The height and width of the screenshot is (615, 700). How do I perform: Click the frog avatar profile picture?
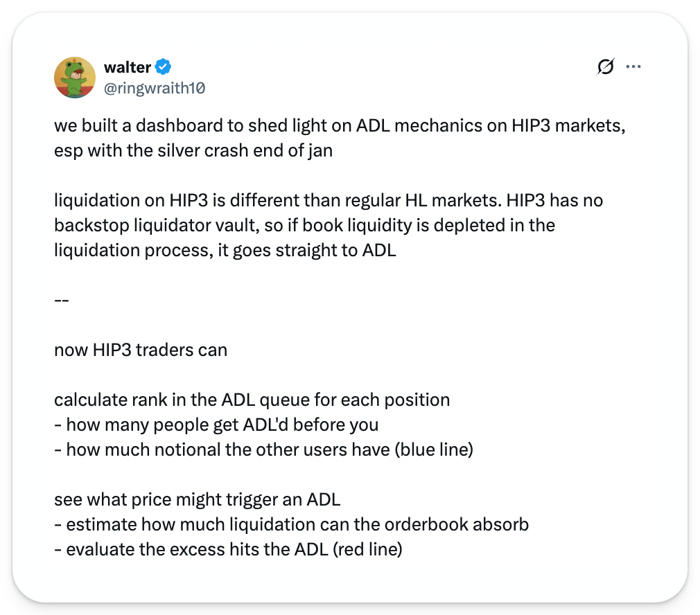[x=75, y=77]
